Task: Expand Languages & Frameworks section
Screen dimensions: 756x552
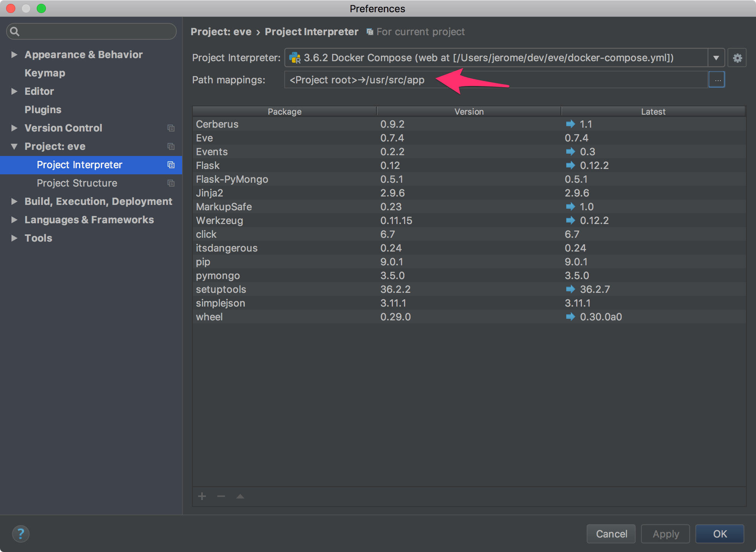Action: [x=14, y=220]
